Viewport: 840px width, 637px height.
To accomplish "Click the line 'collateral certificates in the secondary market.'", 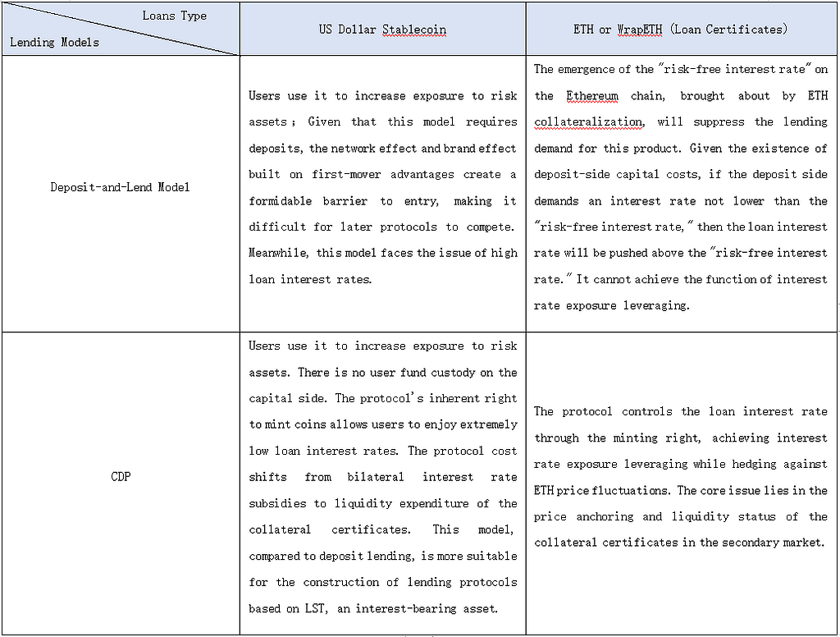I will [679, 543].
